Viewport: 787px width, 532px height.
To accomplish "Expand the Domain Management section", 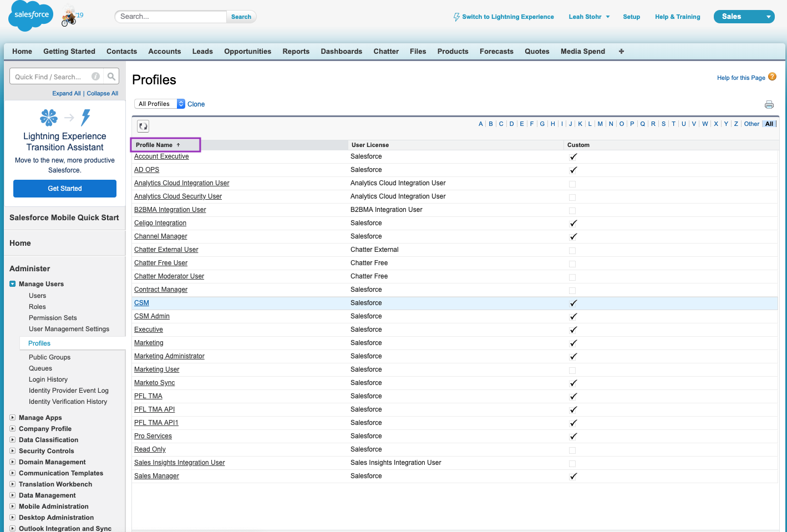I will click(x=13, y=462).
